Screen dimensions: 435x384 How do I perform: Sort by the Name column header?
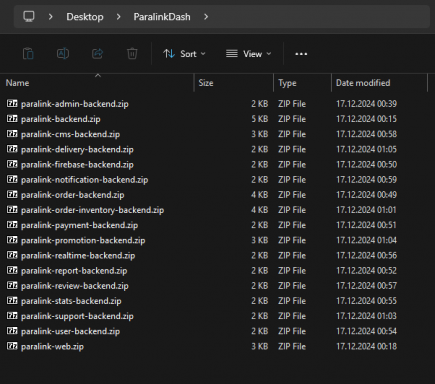point(17,83)
